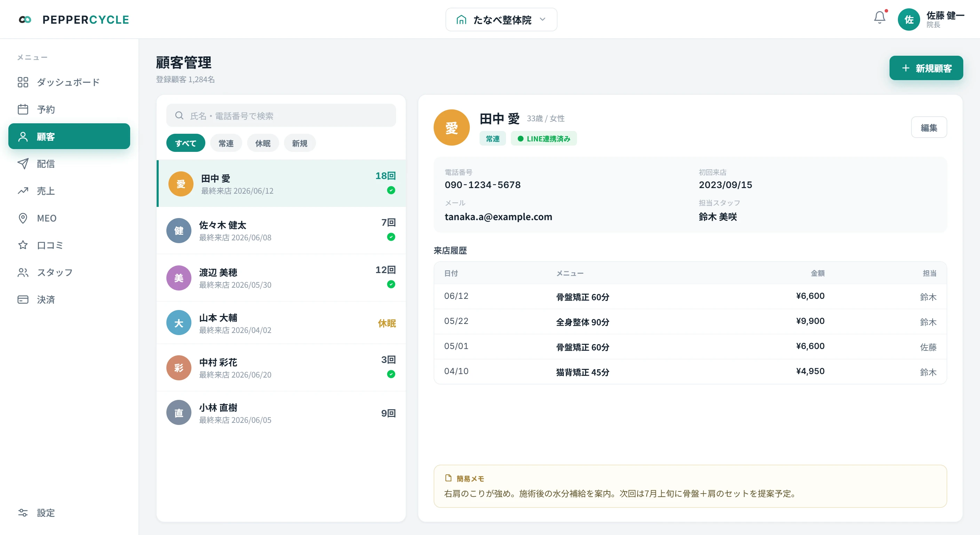Click the 06/12 visit history row date
Screen dimensions: 980x535
pyautogui.click(x=456, y=296)
